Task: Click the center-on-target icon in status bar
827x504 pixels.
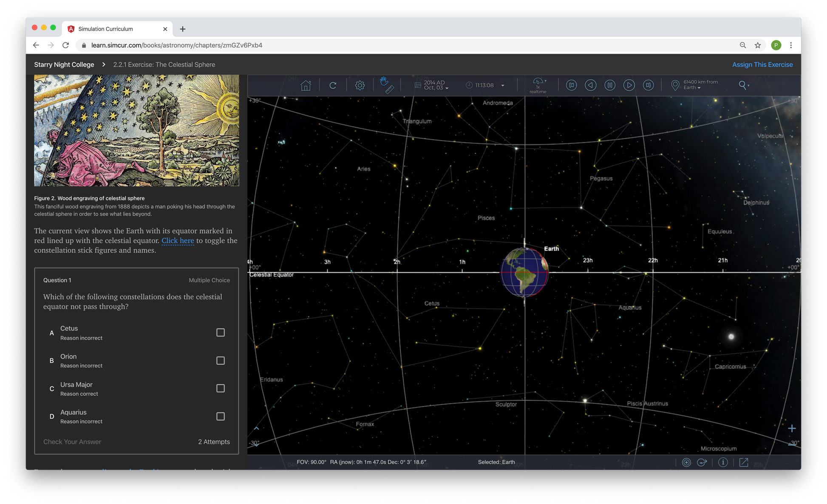Action: tap(686, 462)
